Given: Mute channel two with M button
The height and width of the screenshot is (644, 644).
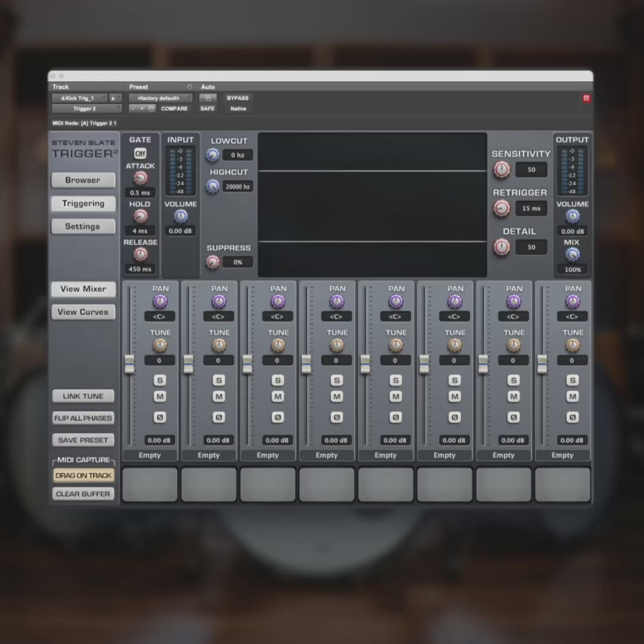Looking at the screenshot, I should tap(219, 397).
